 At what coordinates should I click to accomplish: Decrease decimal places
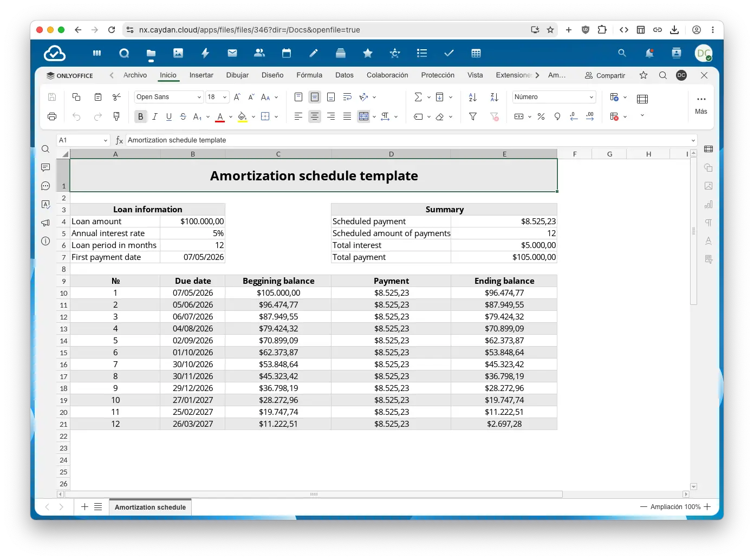pos(574,116)
